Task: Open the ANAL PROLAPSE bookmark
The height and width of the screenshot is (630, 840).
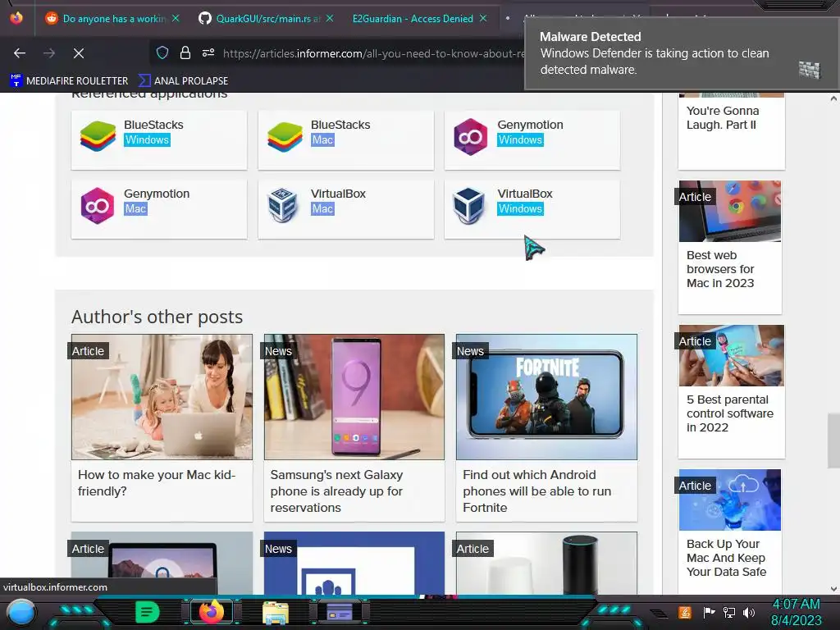Action: pos(183,80)
